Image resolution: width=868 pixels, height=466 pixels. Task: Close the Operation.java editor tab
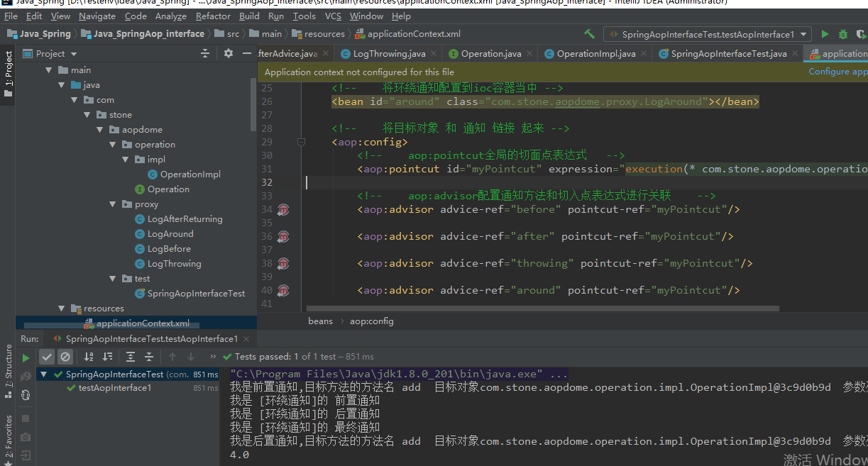[x=530, y=53]
